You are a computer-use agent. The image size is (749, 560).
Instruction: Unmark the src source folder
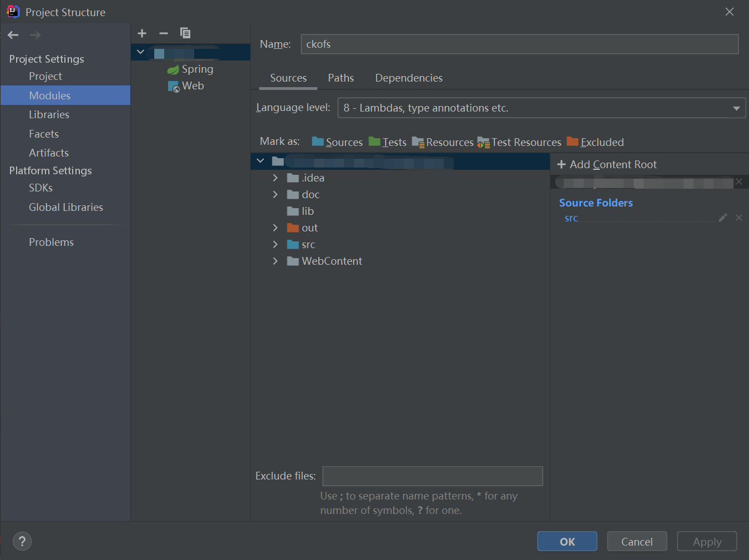[739, 218]
